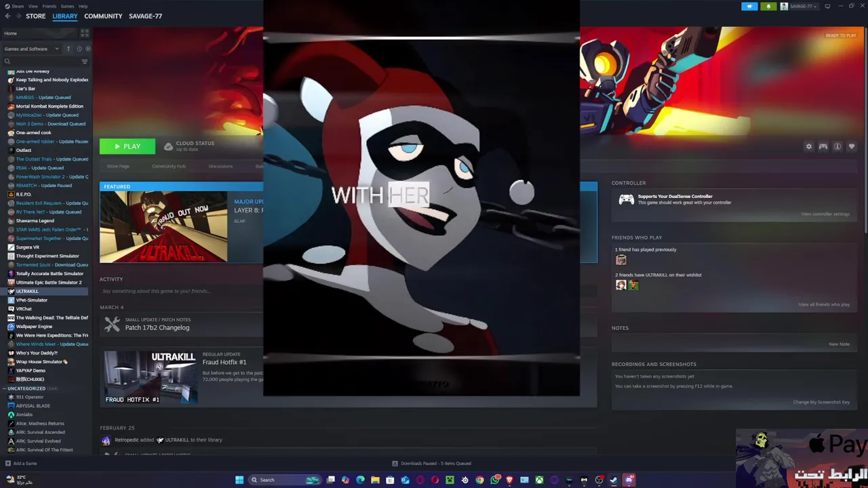Viewport: 868px width, 488px height.
Task: Create a New Note
Action: coord(839,344)
